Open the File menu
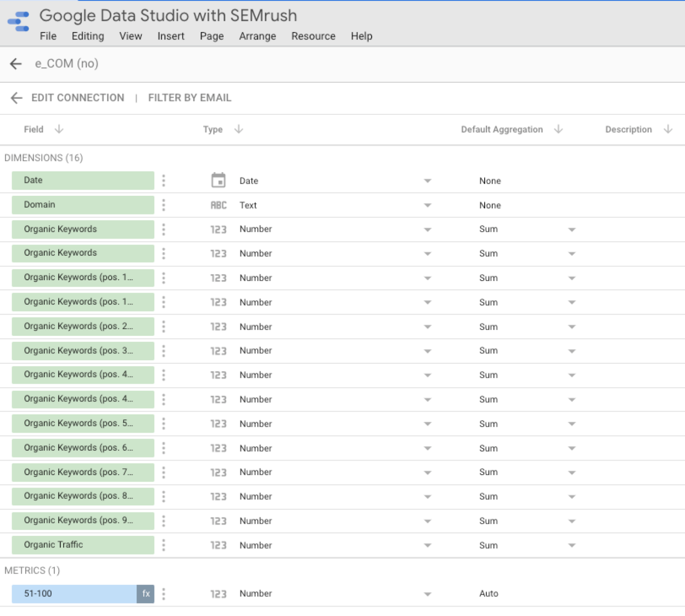685x616 pixels. click(x=48, y=36)
